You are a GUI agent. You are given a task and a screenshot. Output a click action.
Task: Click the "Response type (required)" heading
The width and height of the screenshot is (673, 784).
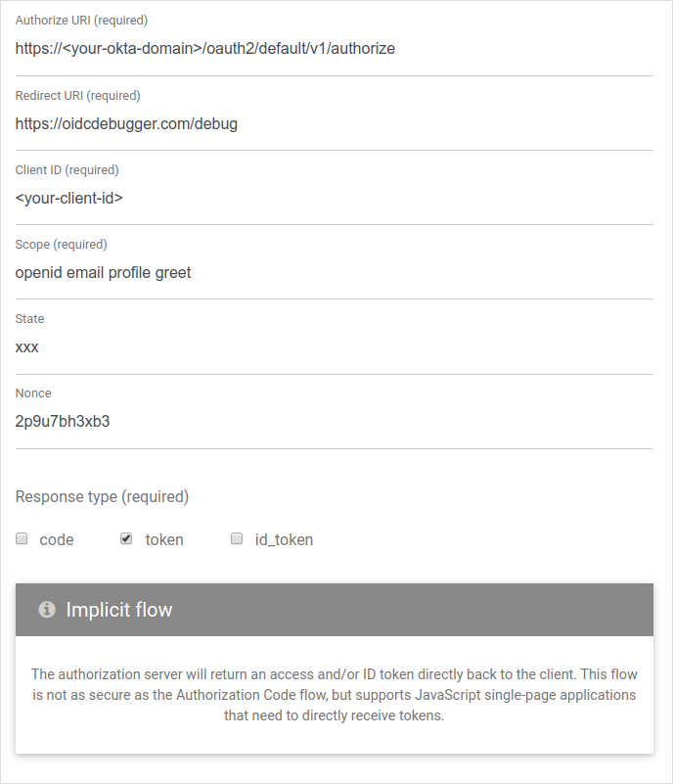tap(102, 497)
